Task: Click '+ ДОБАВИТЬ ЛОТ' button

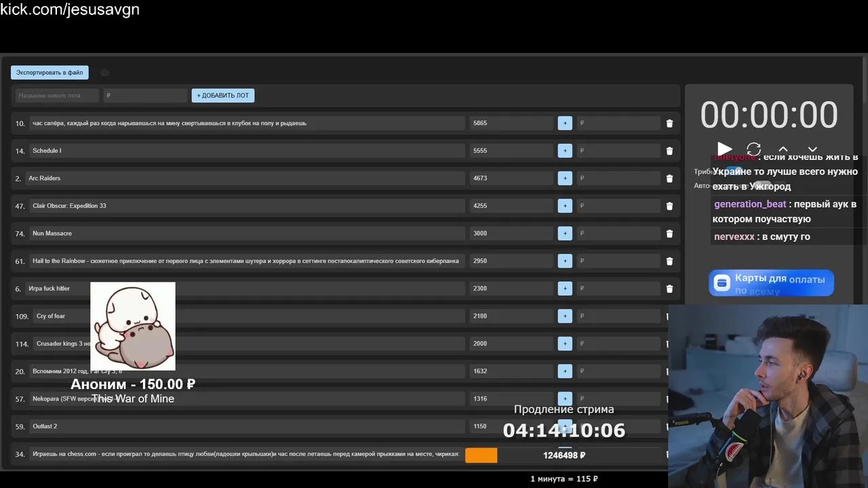Action: point(222,96)
